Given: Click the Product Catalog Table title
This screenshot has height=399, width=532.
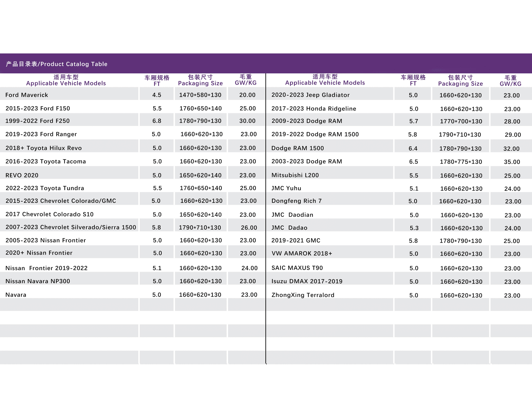Looking at the screenshot, I should 56,64.
